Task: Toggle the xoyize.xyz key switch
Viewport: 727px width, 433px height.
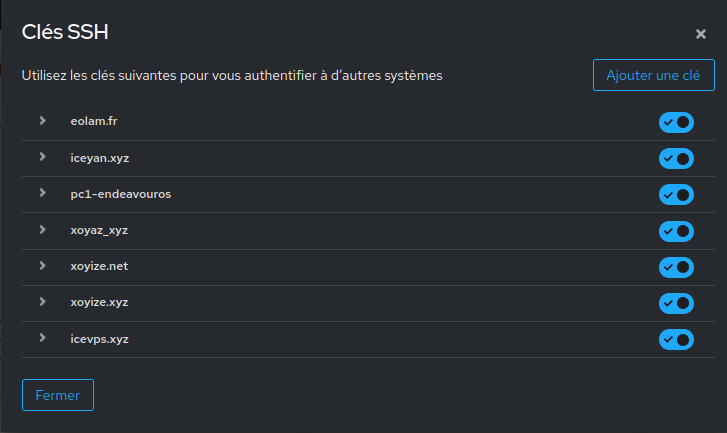Action: [x=676, y=303]
